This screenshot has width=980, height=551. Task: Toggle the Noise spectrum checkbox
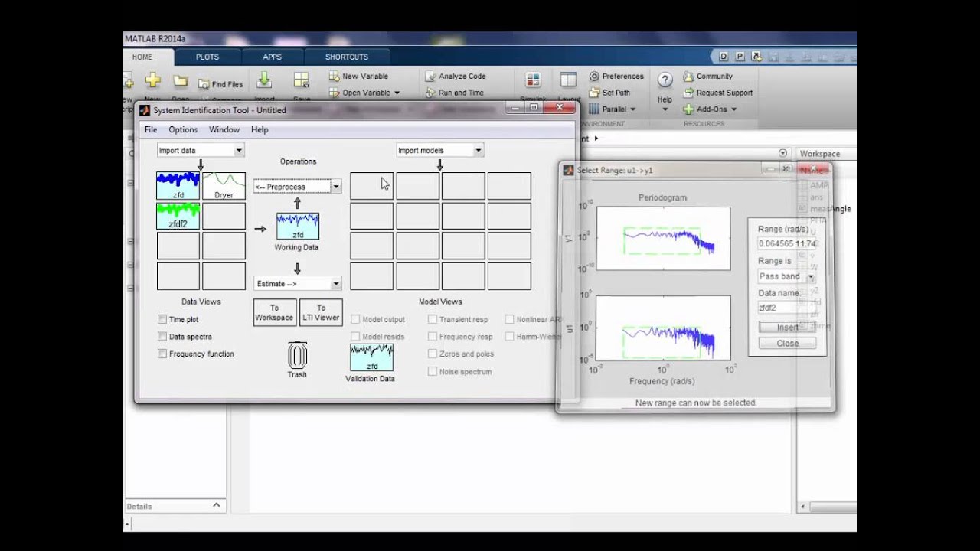tap(433, 371)
